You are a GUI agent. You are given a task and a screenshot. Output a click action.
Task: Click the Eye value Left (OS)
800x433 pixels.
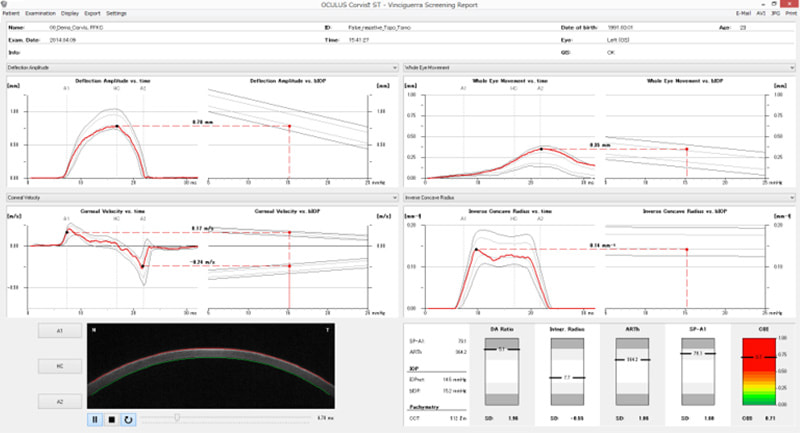pos(618,40)
